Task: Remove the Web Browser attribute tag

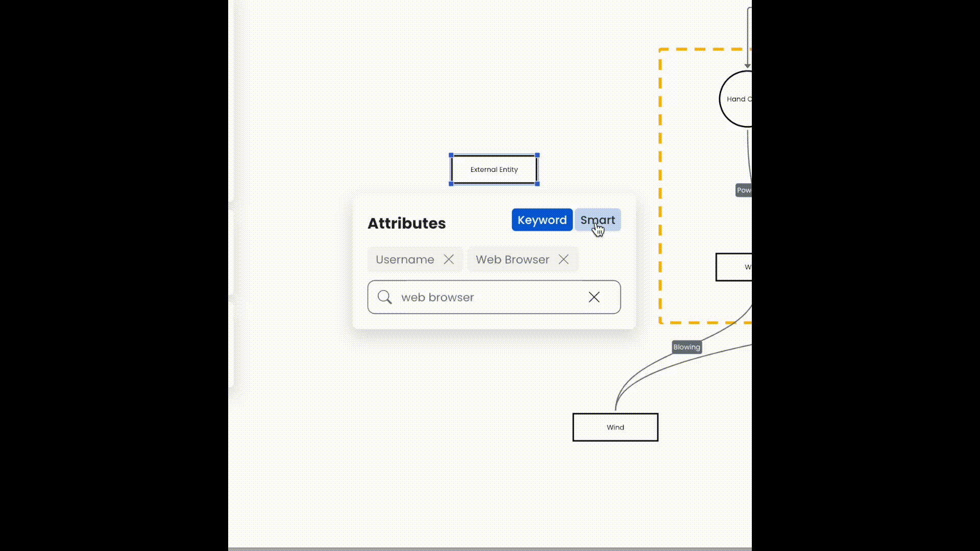Action: tap(563, 259)
